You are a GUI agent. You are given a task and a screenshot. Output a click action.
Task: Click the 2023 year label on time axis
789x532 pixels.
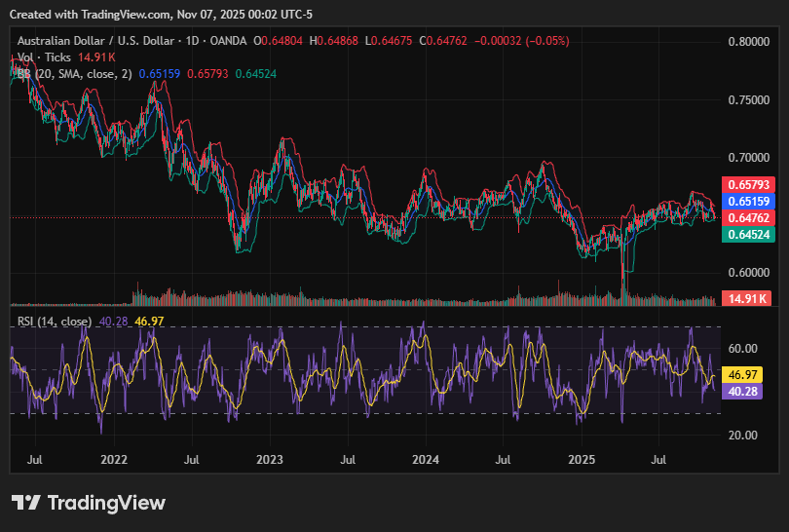coord(270,457)
